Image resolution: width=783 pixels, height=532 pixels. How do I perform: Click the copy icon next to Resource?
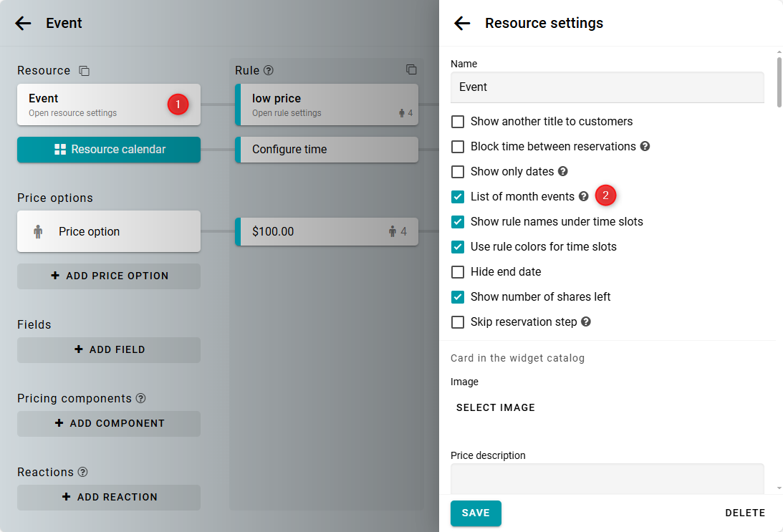[x=85, y=71]
